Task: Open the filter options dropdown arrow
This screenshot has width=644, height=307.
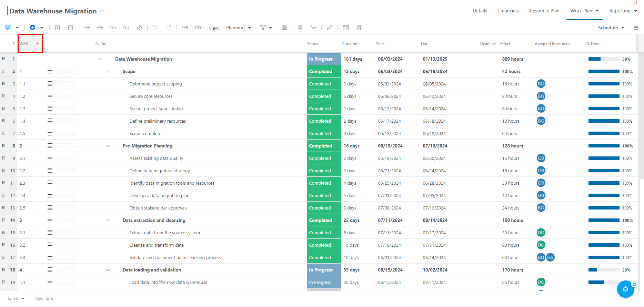Action: [x=271, y=28]
